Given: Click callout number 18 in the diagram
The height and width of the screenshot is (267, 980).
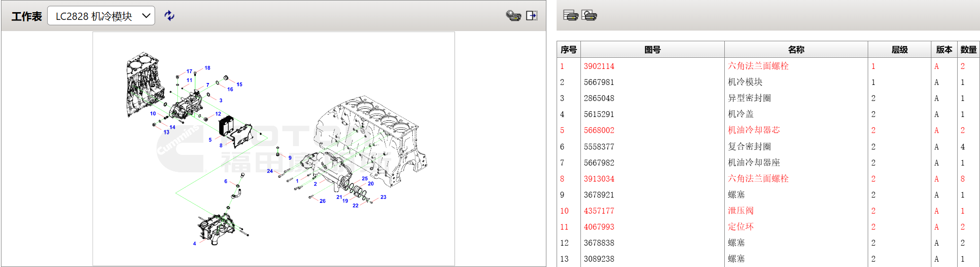Looking at the screenshot, I should tap(208, 68).
